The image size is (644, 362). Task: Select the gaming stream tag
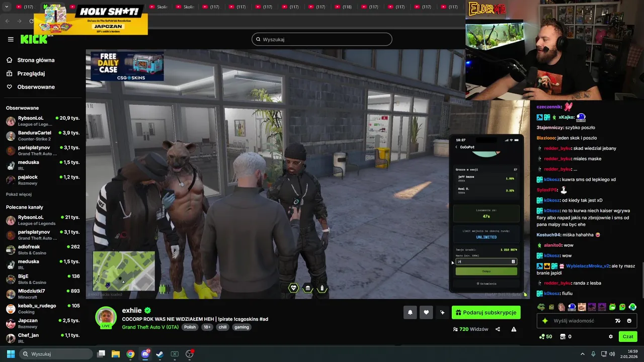pyautogui.click(x=242, y=327)
